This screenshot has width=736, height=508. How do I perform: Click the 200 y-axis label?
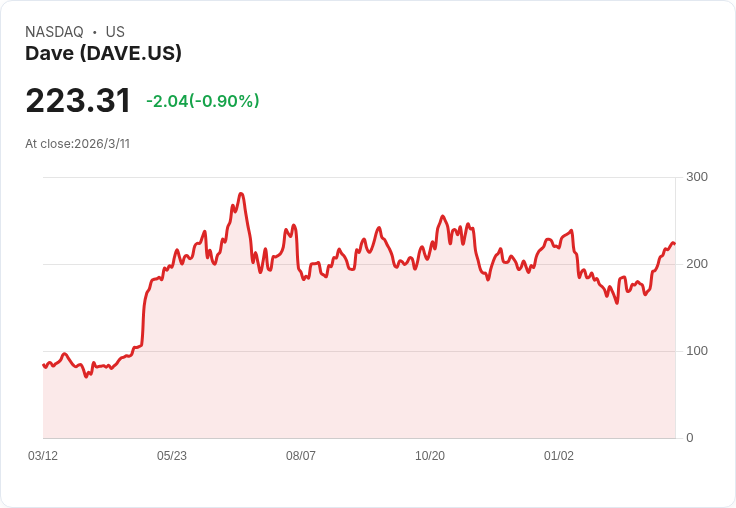click(x=697, y=264)
